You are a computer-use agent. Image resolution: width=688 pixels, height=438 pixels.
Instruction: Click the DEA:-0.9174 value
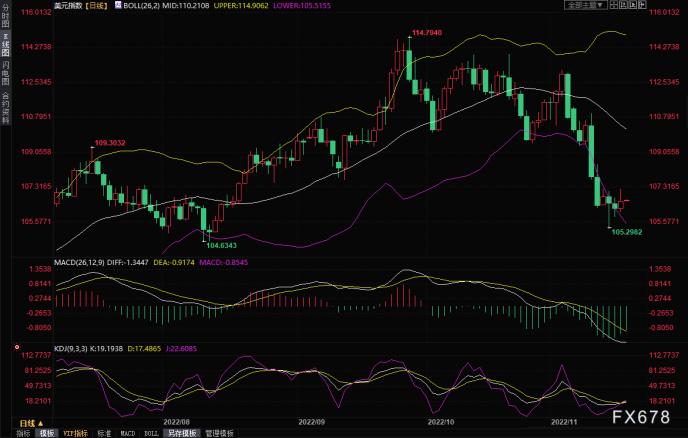coord(174,262)
